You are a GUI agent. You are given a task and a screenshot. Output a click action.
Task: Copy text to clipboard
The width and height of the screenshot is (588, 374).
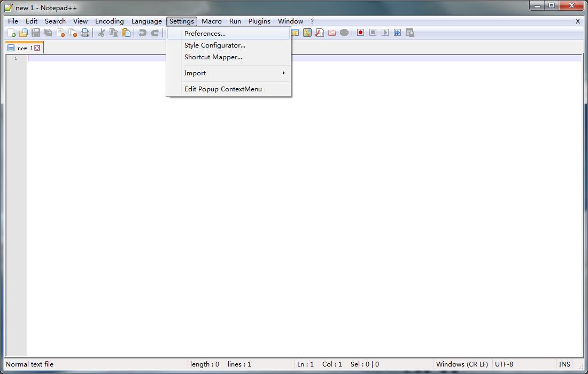click(x=113, y=33)
